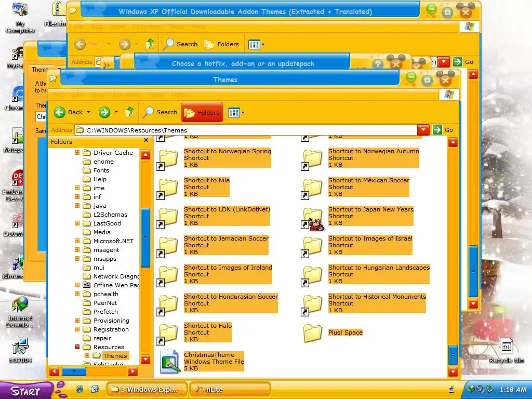The height and width of the screenshot is (399, 532).
Task: Select Shortcut to Halo folder icon
Action: point(168,334)
